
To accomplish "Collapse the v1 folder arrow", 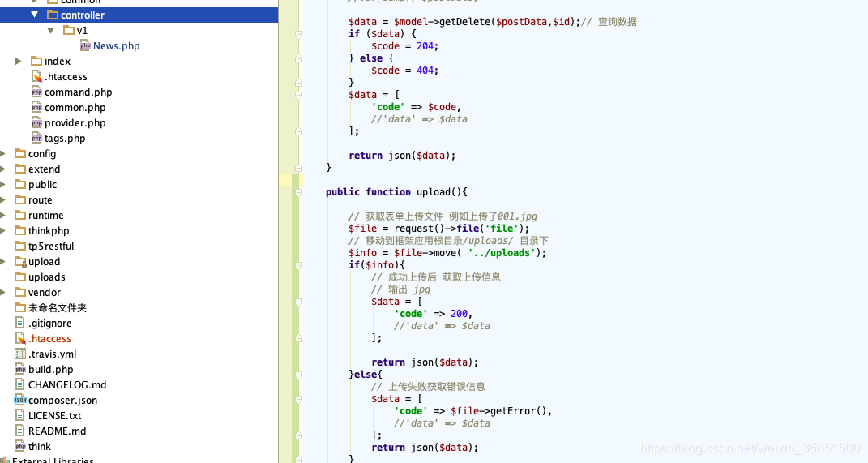I will click(x=51, y=31).
